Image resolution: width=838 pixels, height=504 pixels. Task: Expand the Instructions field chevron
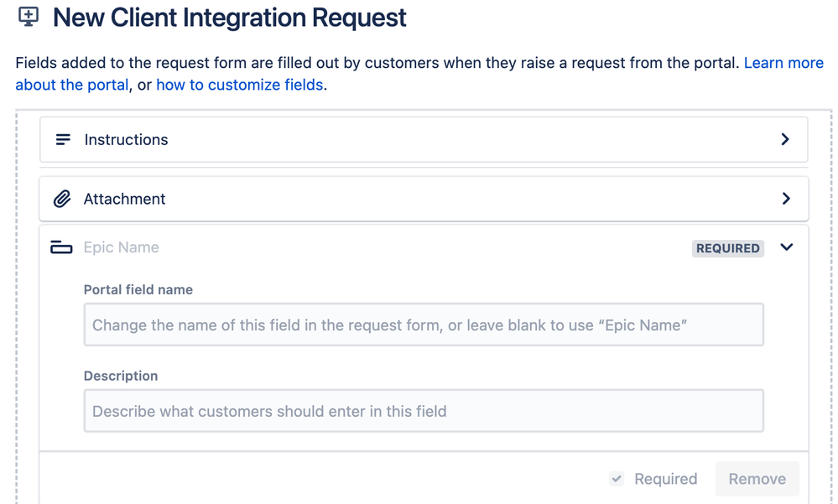pos(785,139)
